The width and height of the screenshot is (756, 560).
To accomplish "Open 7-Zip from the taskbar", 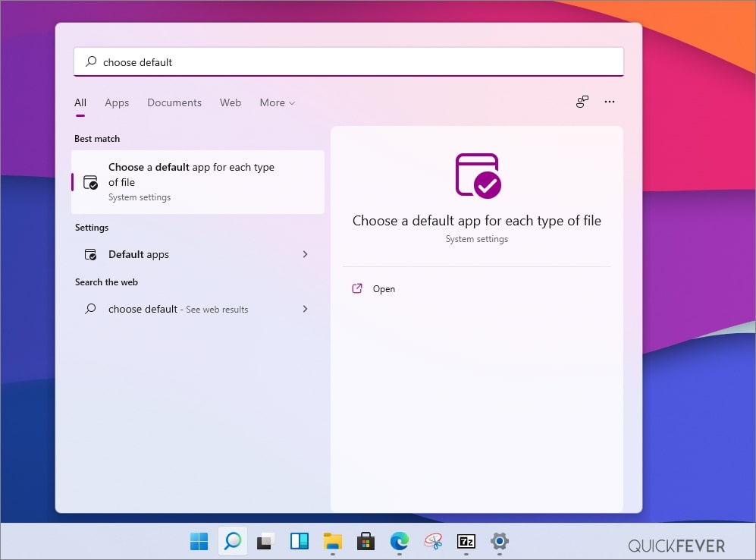I will pyautogui.click(x=466, y=542).
